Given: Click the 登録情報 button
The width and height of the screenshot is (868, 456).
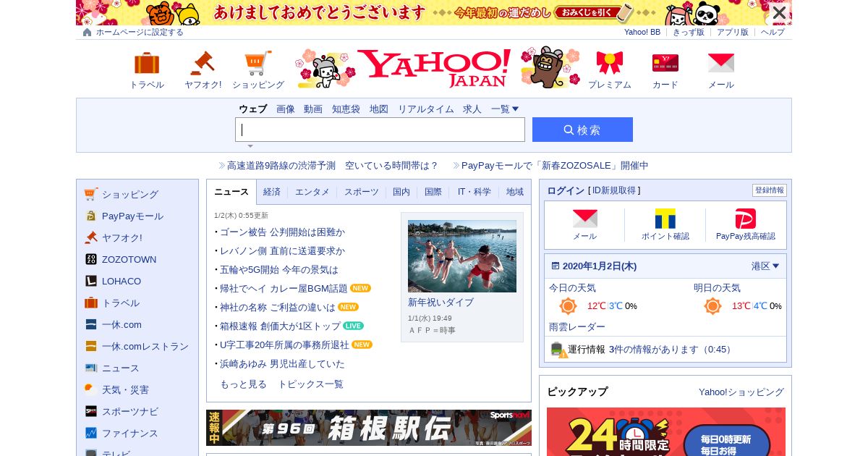Looking at the screenshot, I should coord(770,190).
